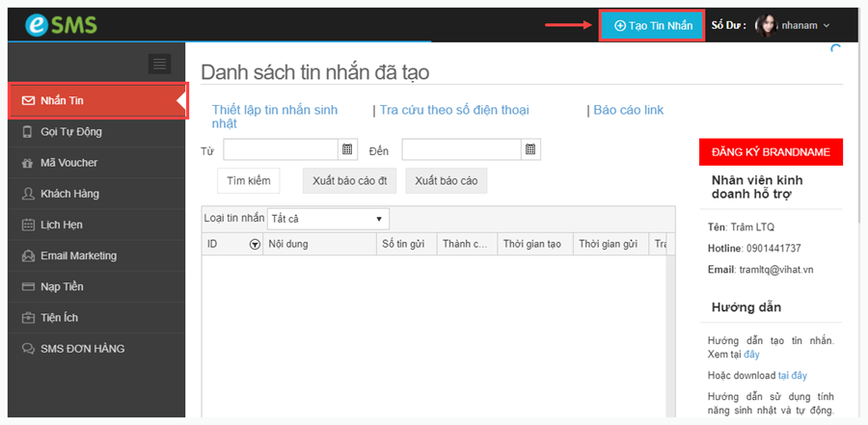
Task: Click the Hướng dẫn section heading
Action: (746, 307)
